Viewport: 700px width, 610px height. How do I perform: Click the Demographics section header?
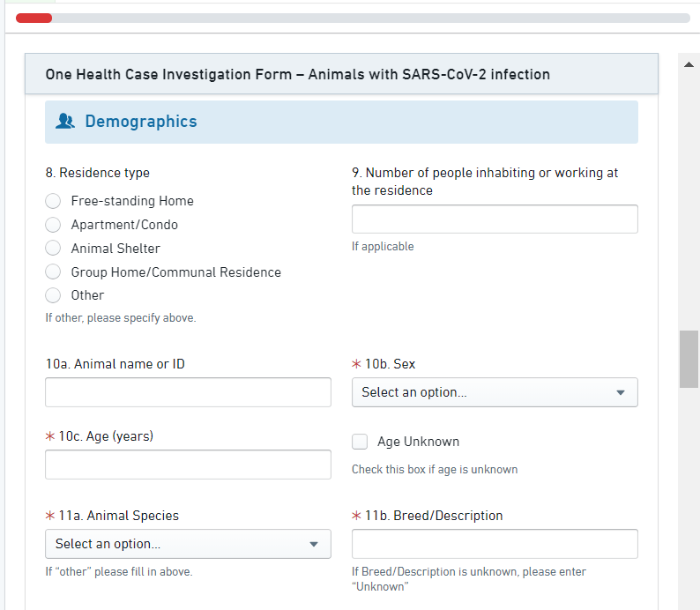141,122
